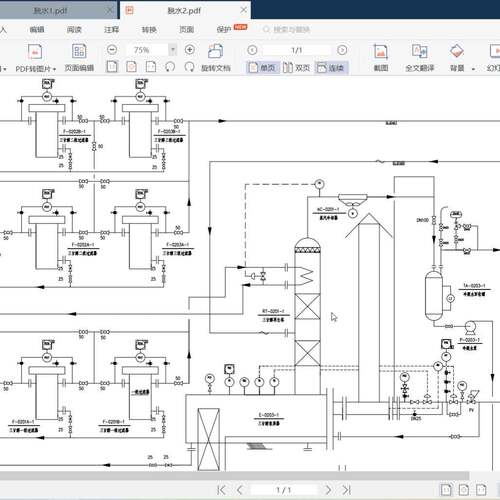Rotate view clockwise
The width and height of the screenshot is (500, 500).
coord(189,67)
